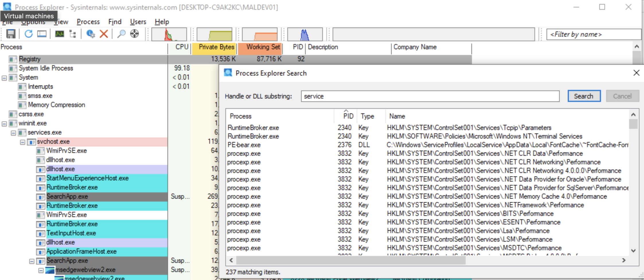644x280 pixels.
Task: Select the PE-bear.exe search result row
Action: point(244,145)
